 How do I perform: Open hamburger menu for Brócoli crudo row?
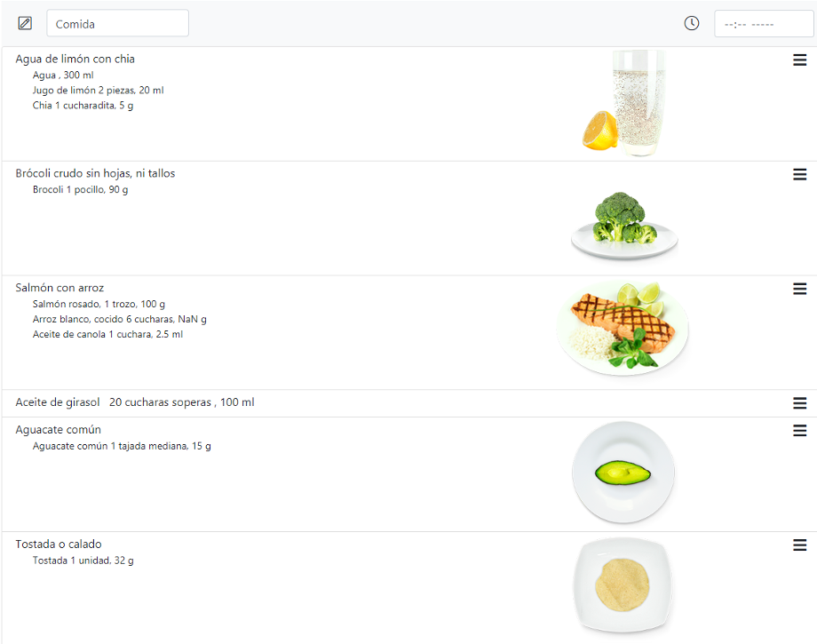click(x=800, y=175)
